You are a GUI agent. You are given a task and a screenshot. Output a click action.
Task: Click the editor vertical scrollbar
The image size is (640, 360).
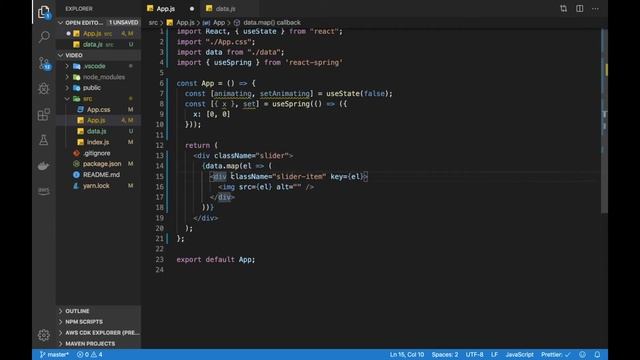pos(604,120)
